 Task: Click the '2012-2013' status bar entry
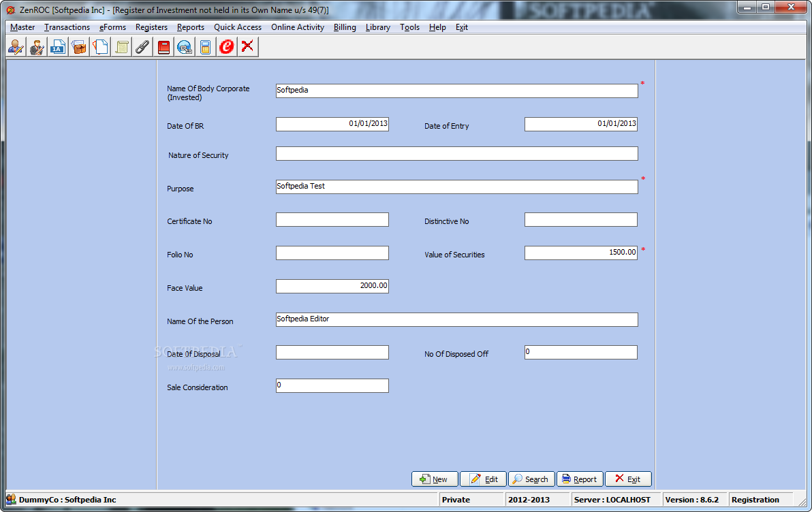point(529,500)
